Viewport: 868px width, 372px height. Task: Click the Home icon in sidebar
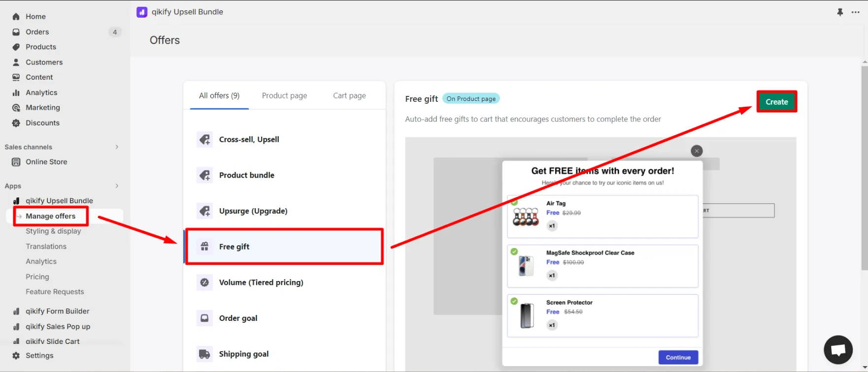click(x=16, y=17)
